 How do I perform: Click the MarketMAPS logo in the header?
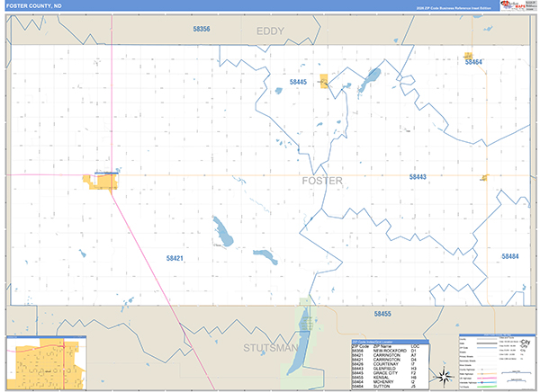click(512, 5)
